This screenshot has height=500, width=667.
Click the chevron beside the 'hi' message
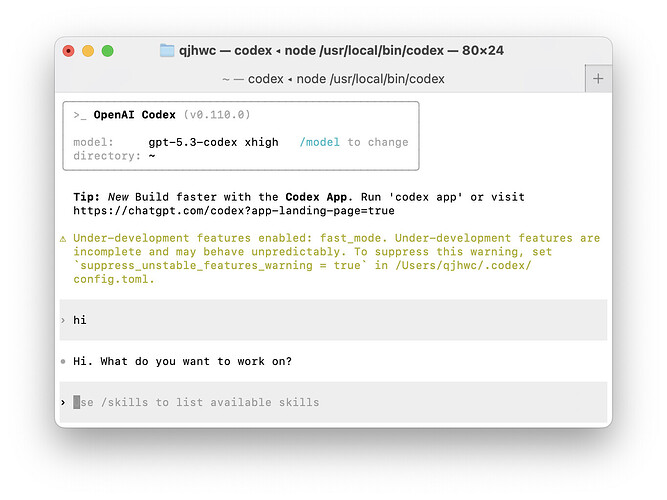pyautogui.click(x=63, y=320)
